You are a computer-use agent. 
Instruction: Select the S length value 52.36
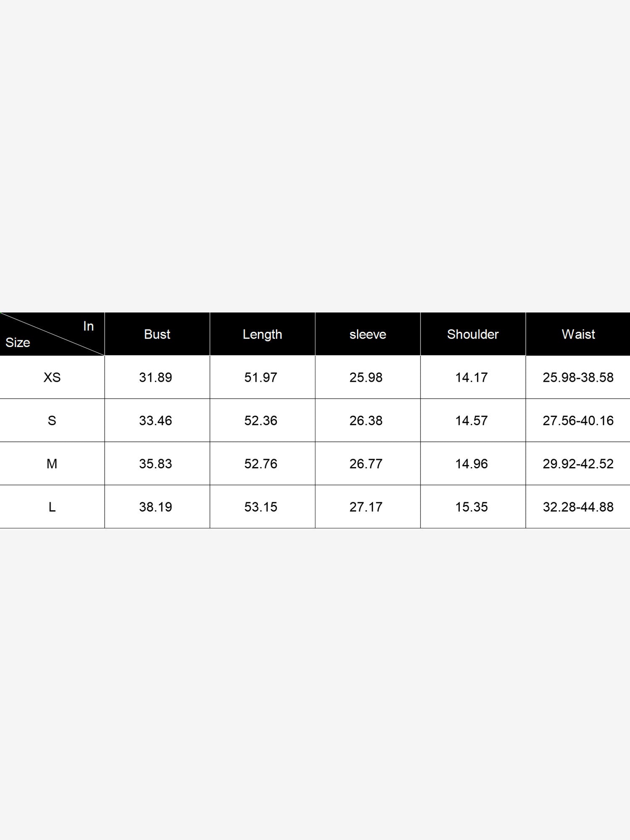[261, 421]
